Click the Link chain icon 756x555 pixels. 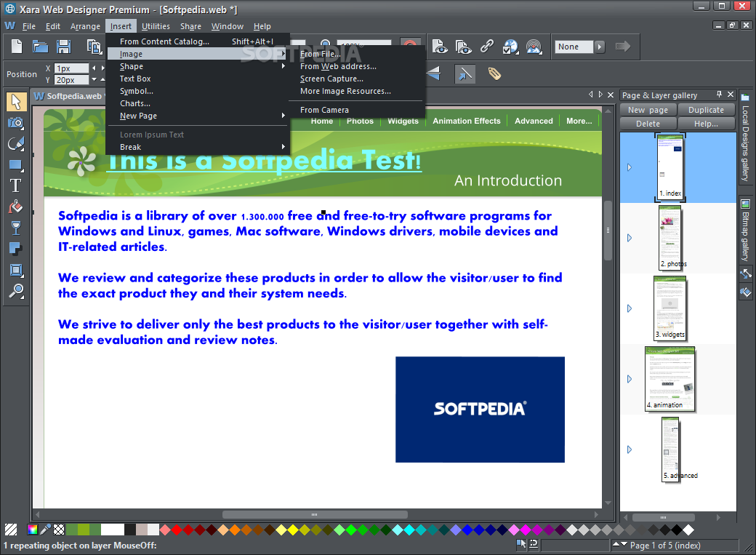487,47
